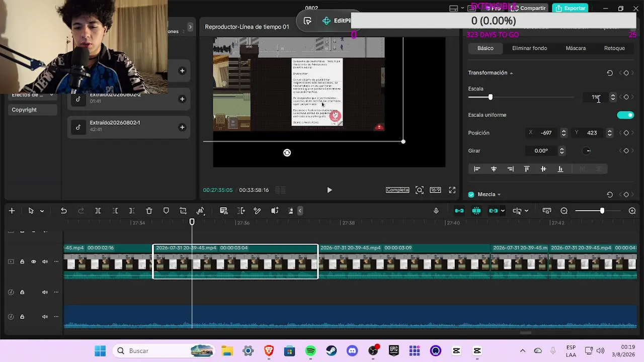Screen dimensions: 644x362
Task: Add a marker with the shield icon
Action: (x=166, y=211)
